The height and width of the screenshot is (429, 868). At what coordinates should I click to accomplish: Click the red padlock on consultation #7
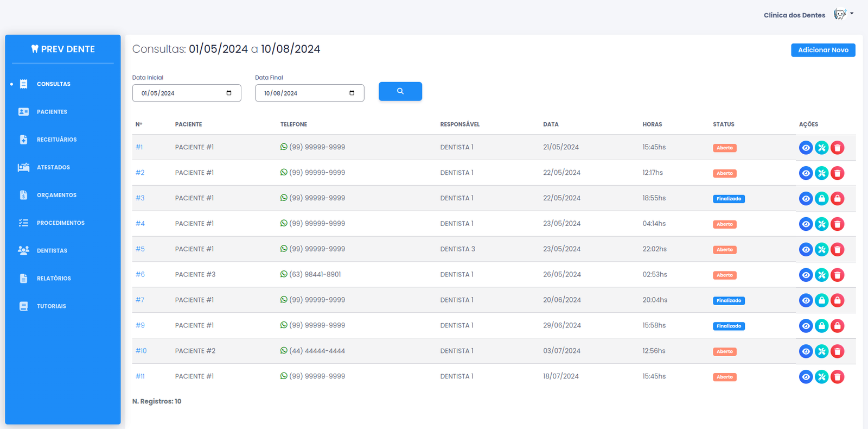[837, 300]
